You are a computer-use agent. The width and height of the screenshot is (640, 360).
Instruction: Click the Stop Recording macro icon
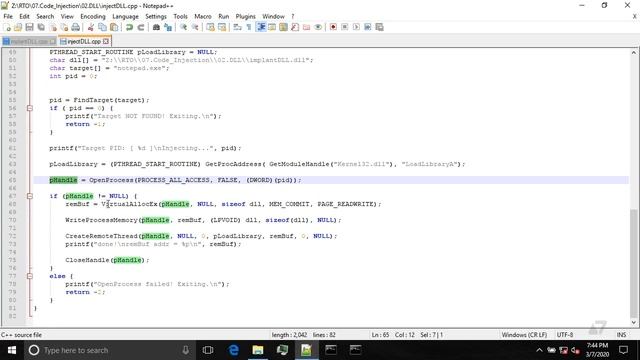tap(345, 27)
